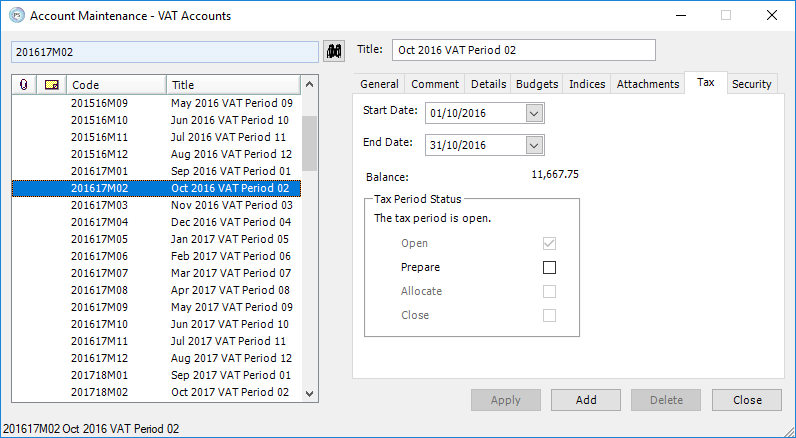Image resolution: width=796 pixels, height=438 pixels.
Task: Open the Budgets tab
Action: [537, 84]
